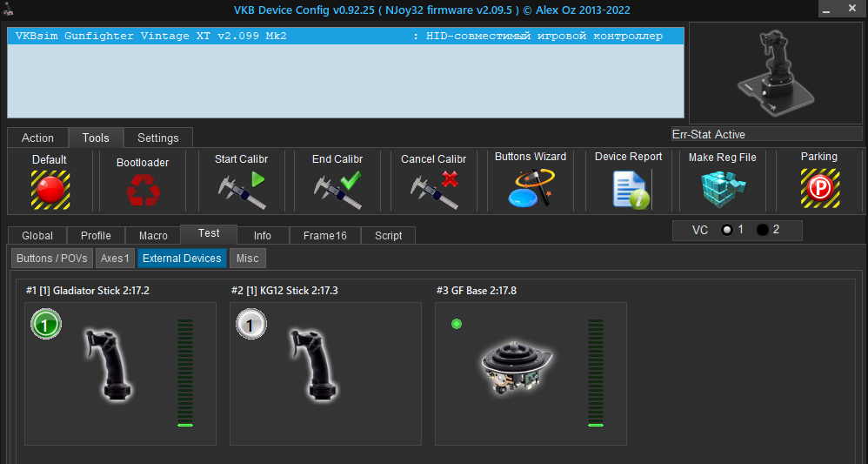Open the Macro tab
868x464 pixels.
(153, 236)
